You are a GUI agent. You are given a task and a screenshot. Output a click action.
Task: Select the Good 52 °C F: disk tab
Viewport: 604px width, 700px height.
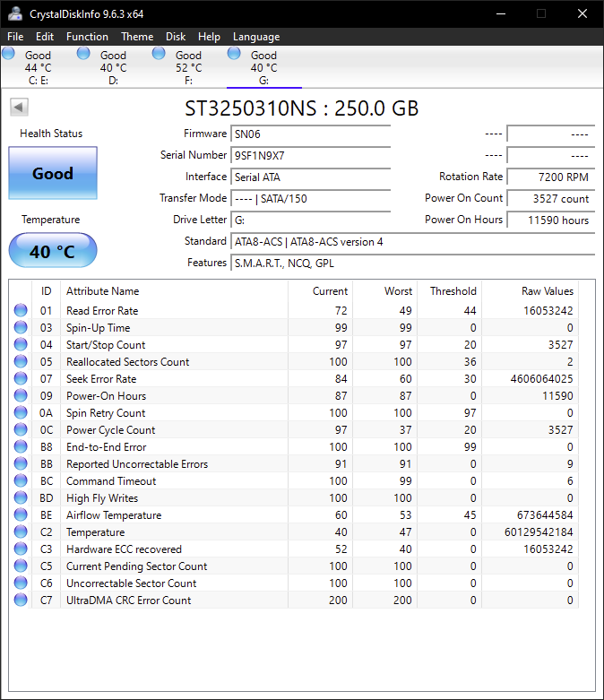click(188, 67)
